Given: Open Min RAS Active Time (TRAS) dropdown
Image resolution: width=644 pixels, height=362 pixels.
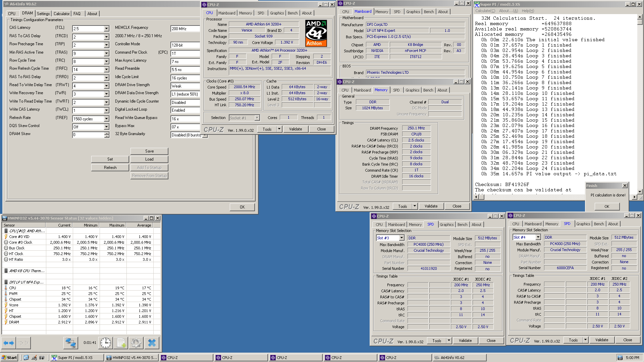Looking at the screenshot, I should [x=106, y=53].
